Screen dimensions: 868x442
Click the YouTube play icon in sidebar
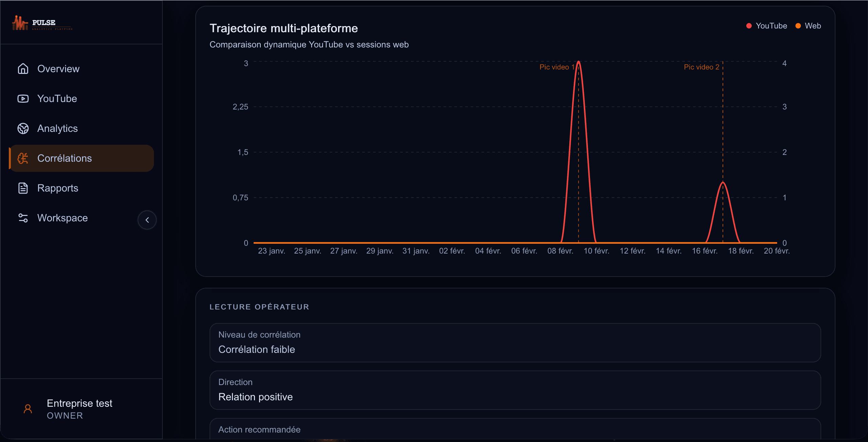click(x=23, y=99)
